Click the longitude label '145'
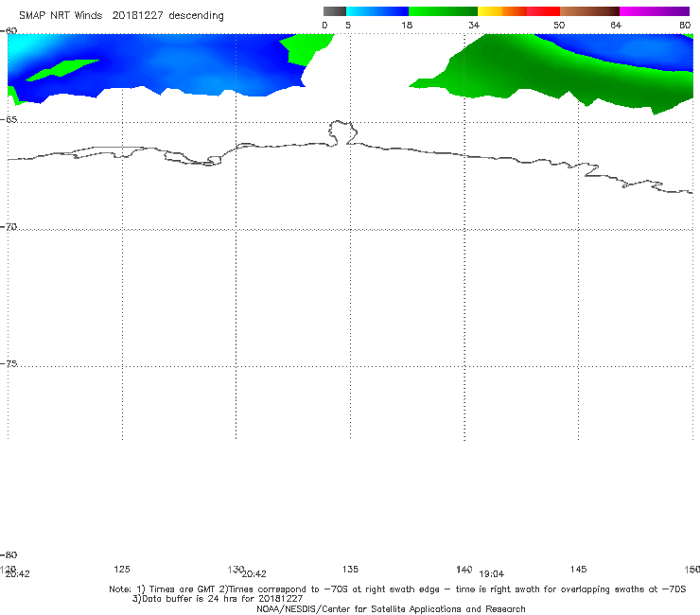The image size is (700, 615). tap(578, 569)
